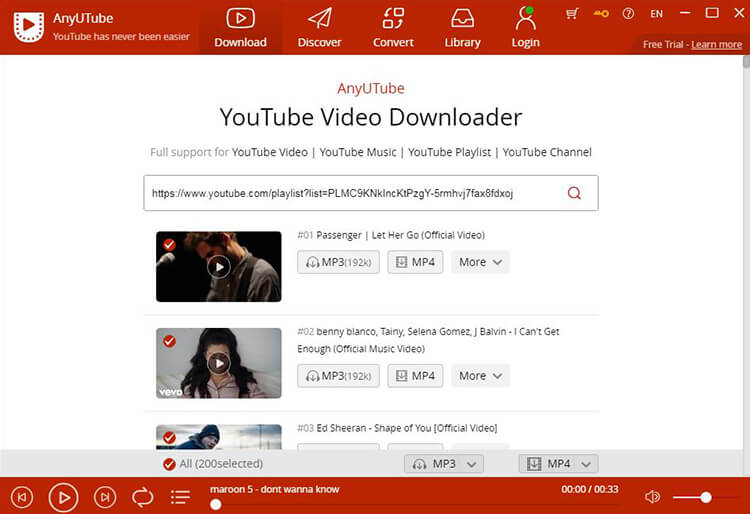Image resolution: width=750 pixels, height=514 pixels.
Task: Skip to the next track
Action: [x=105, y=497]
